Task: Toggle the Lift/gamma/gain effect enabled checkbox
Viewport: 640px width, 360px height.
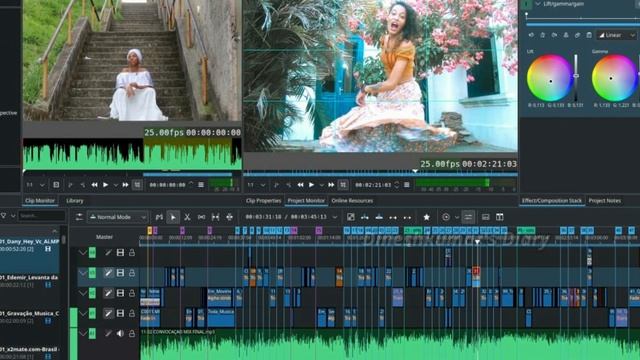Action: [x=527, y=4]
